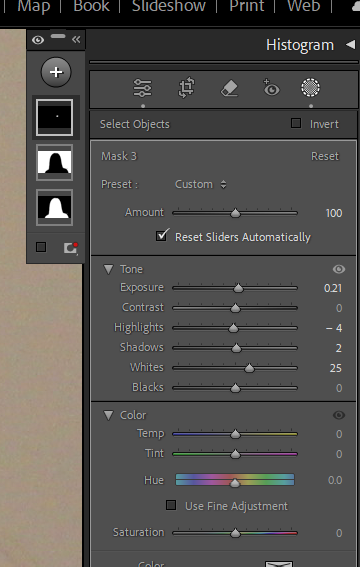This screenshot has width=360, height=567.
Task: Switch to the Web module
Action: [x=304, y=6]
